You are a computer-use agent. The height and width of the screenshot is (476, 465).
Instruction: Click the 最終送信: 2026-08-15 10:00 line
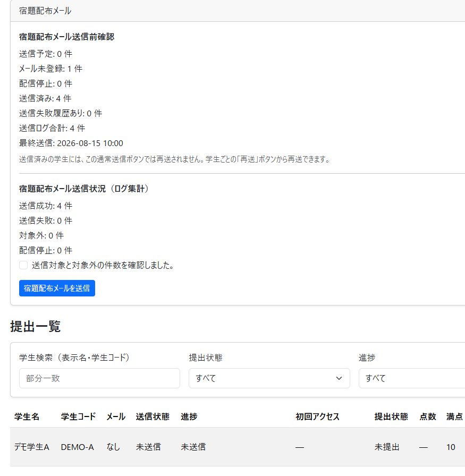(x=71, y=143)
